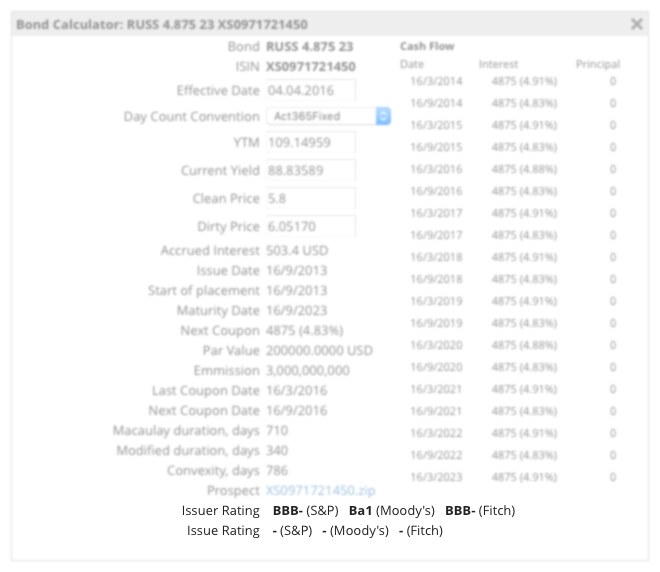
Task: Select the 16/9/2020 cash flow date
Action: tap(436, 367)
